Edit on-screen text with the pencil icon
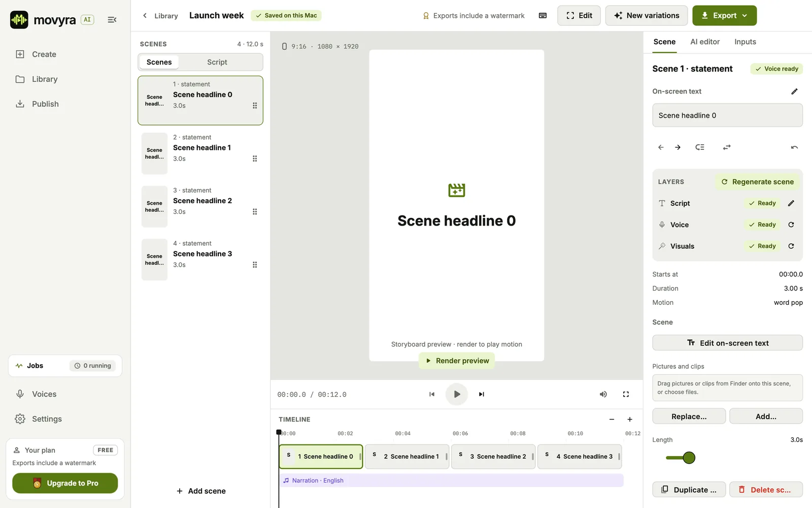This screenshot has width=812, height=508. (794, 91)
